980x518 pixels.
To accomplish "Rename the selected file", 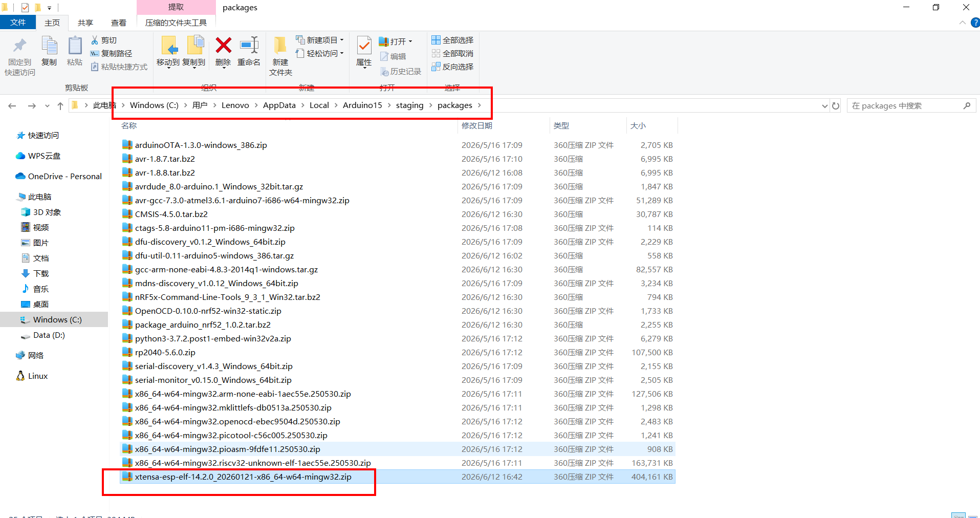I will [249, 51].
